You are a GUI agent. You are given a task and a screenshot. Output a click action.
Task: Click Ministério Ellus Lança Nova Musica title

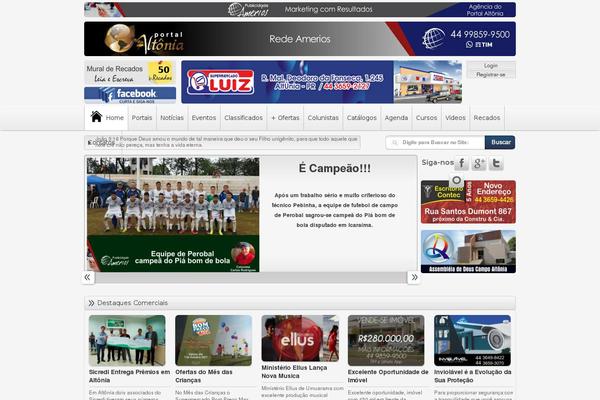294,372
